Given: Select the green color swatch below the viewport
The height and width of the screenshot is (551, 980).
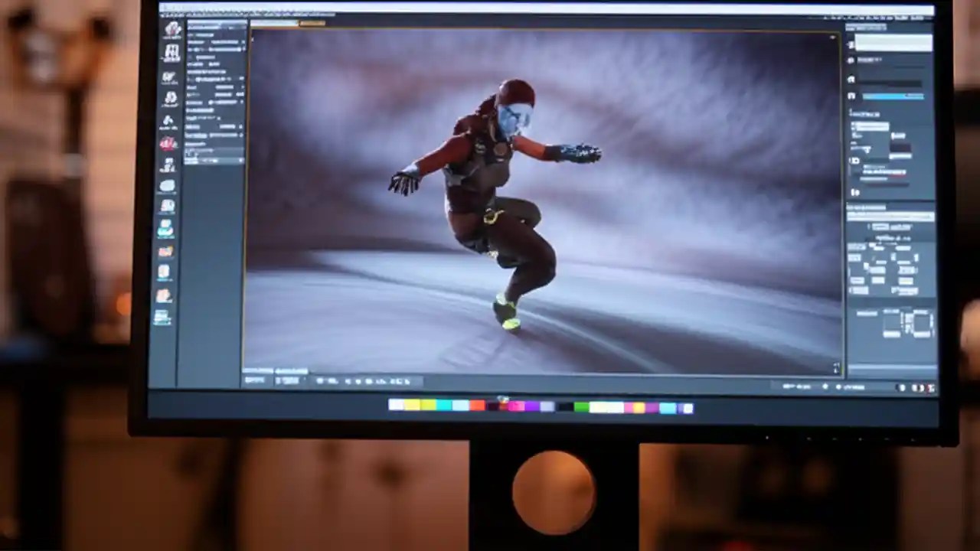Looking at the screenshot, I should [x=582, y=406].
